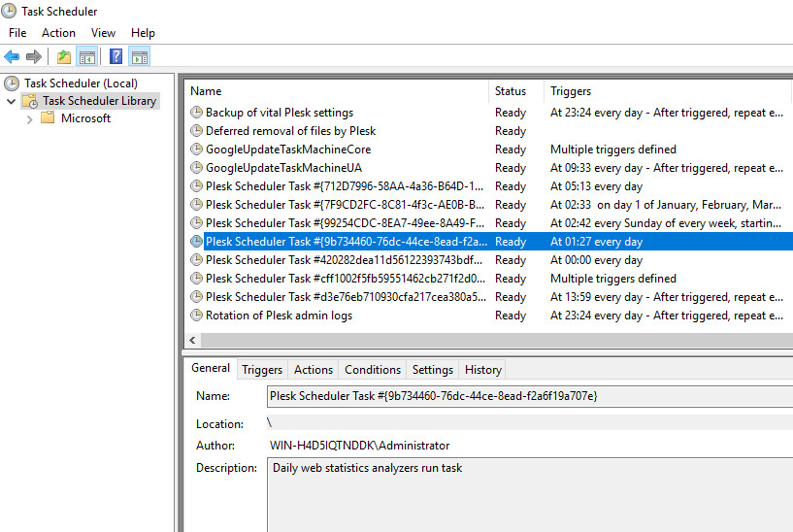
Task: Expand the Microsoft folder in tree
Action: (30, 119)
